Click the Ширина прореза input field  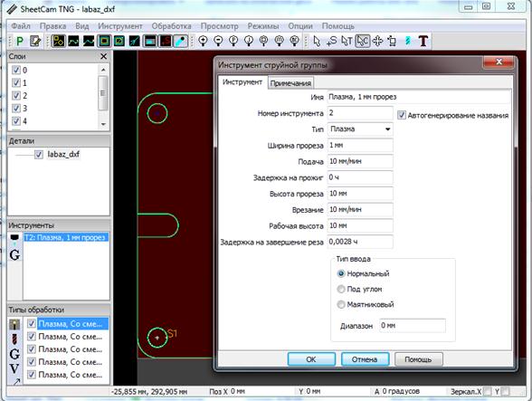pyautogui.click(x=360, y=146)
